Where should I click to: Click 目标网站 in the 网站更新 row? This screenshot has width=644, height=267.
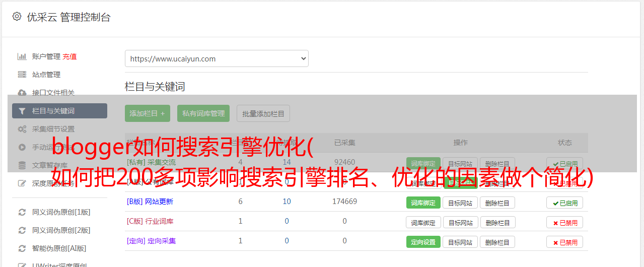tap(460, 203)
